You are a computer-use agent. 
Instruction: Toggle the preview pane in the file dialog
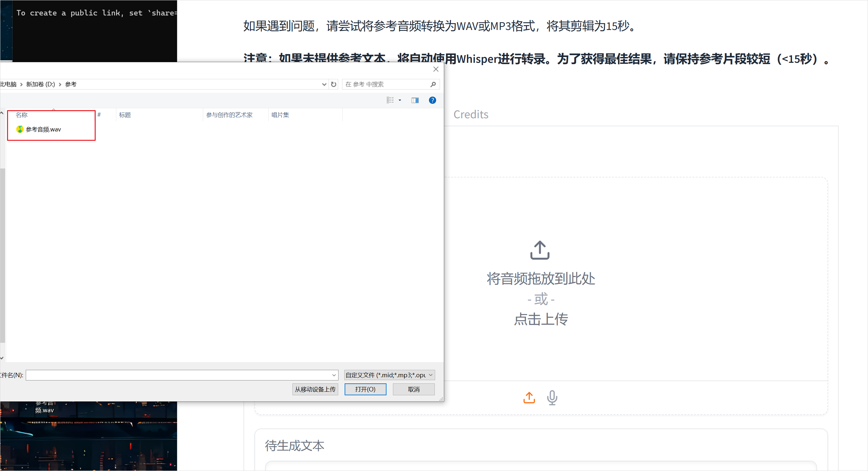(x=415, y=100)
